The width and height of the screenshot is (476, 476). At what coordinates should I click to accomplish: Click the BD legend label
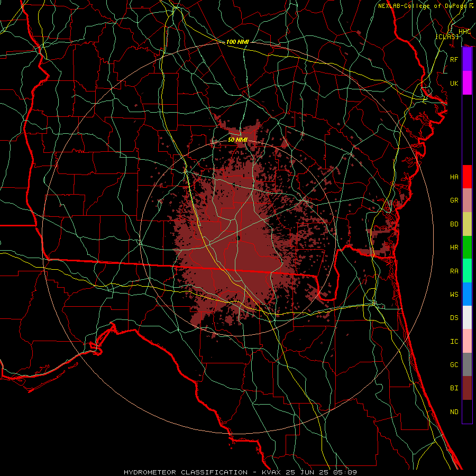454,224
